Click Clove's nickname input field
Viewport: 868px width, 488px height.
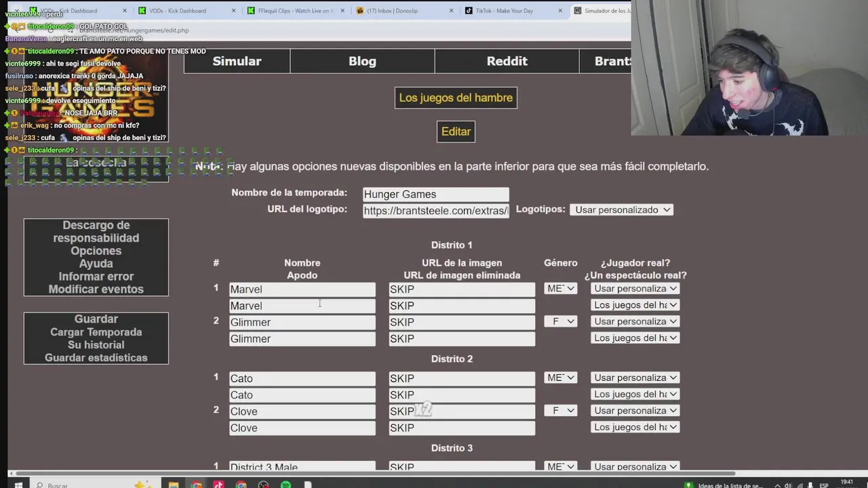pos(302,428)
